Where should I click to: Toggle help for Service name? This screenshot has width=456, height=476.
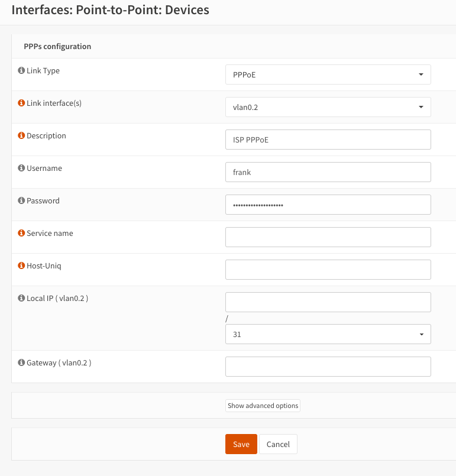(21, 233)
